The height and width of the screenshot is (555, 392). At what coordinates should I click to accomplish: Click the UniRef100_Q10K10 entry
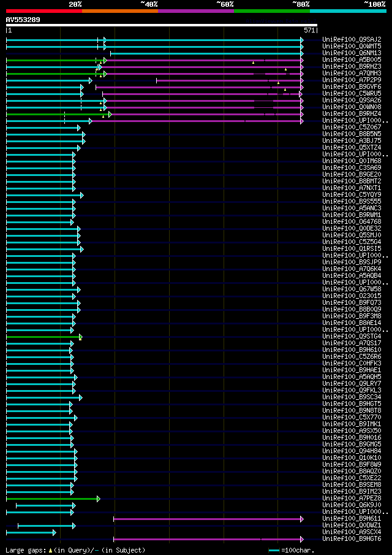click(352, 457)
